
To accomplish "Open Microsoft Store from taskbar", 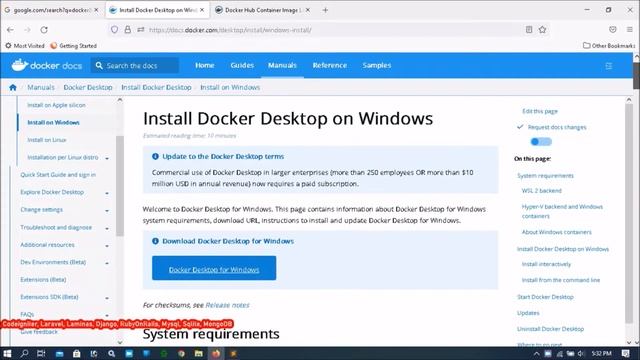I will tap(77, 353).
